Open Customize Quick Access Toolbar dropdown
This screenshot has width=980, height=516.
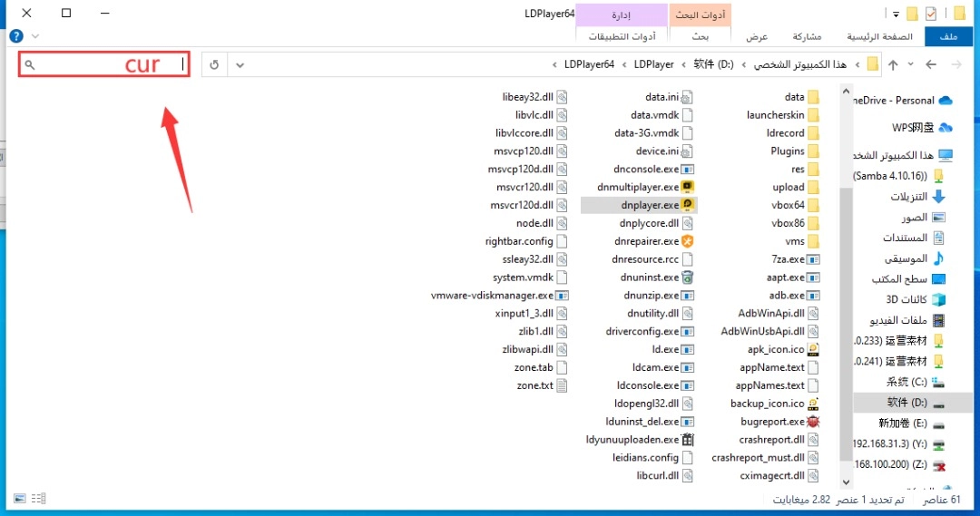pos(896,14)
